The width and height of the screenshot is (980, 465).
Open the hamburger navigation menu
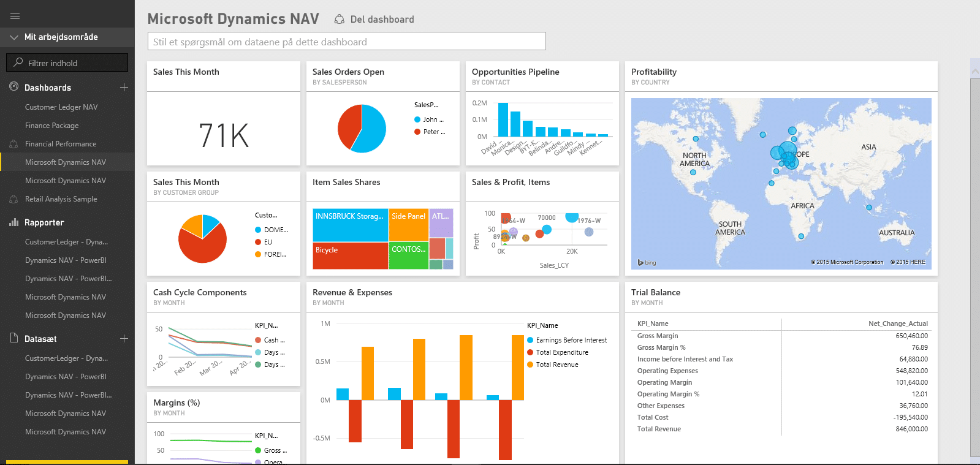coord(15,16)
